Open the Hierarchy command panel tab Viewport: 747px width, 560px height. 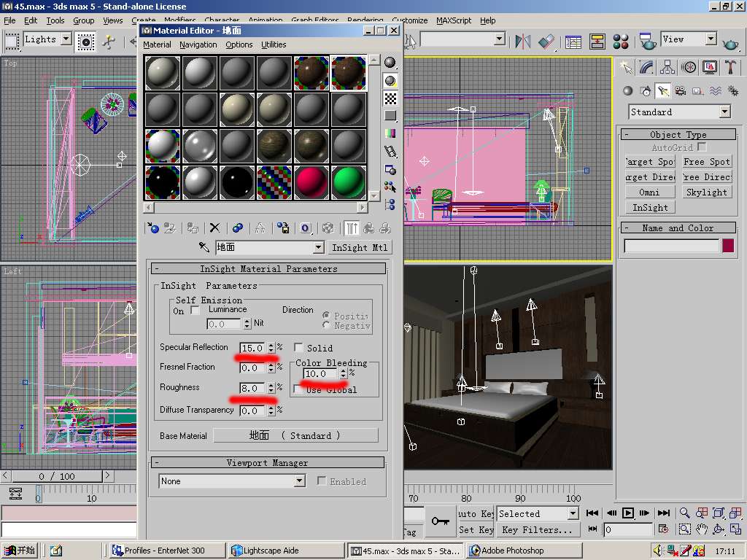pos(667,67)
